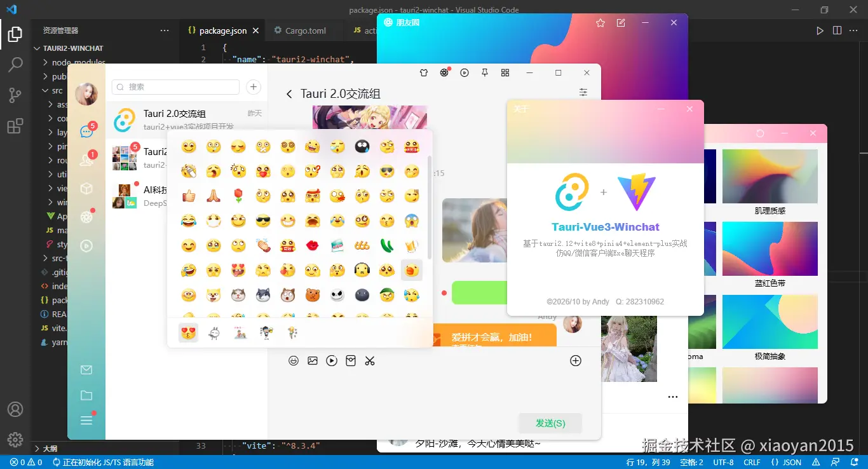Pin the chat window with the pushpin icon
The image size is (868, 469).
click(x=485, y=73)
